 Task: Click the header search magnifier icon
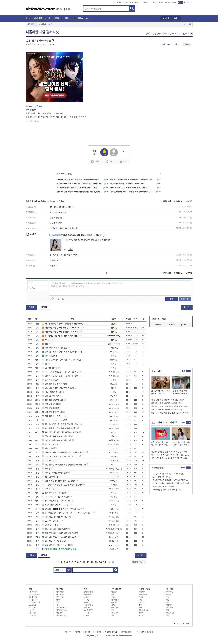[x=132, y=8]
